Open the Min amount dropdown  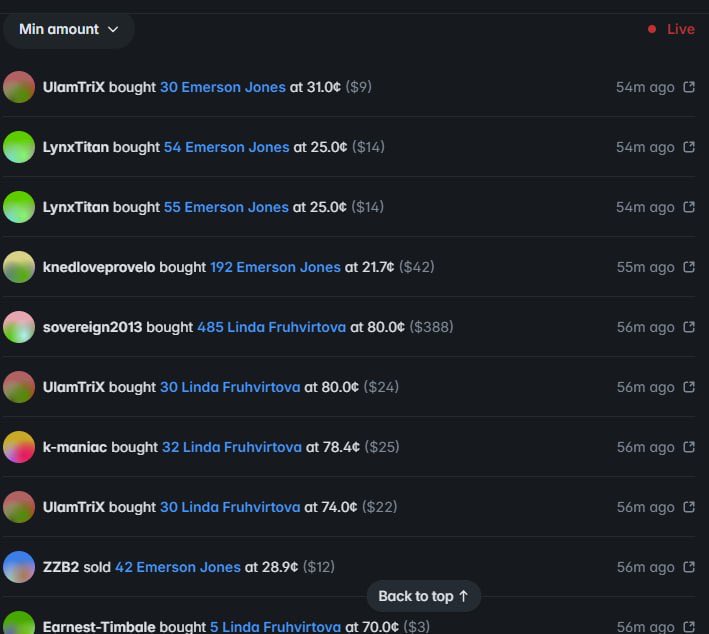68,29
